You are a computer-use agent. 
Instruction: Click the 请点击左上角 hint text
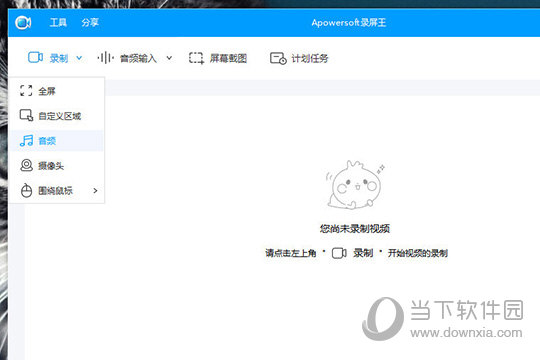(291, 253)
